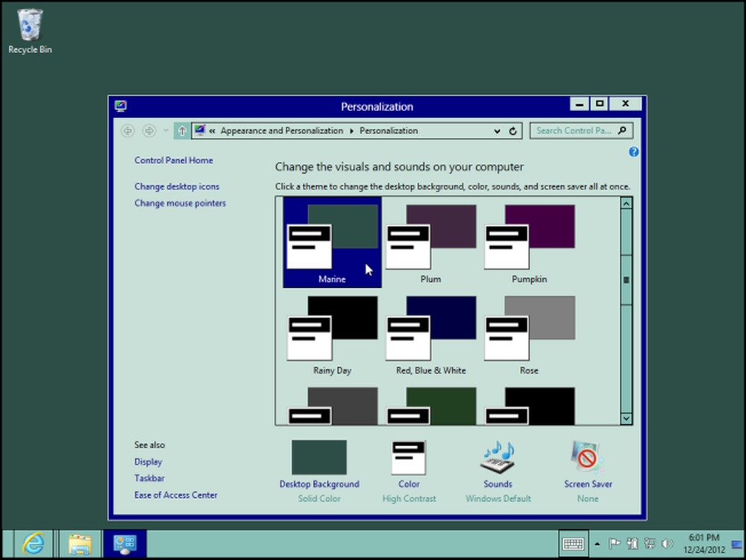Viewport: 746px width, 560px height.
Task: Open the Display link under See also
Action: tap(148, 462)
